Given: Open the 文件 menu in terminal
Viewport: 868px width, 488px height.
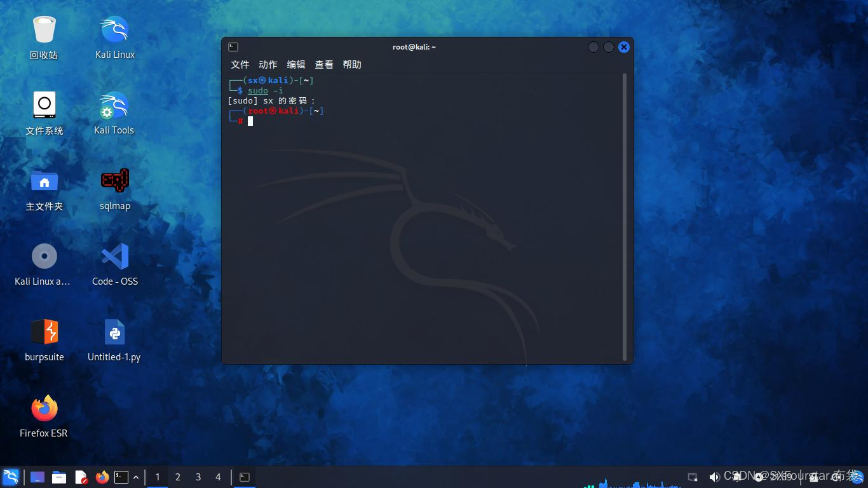Looking at the screenshot, I should pos(240,64).
